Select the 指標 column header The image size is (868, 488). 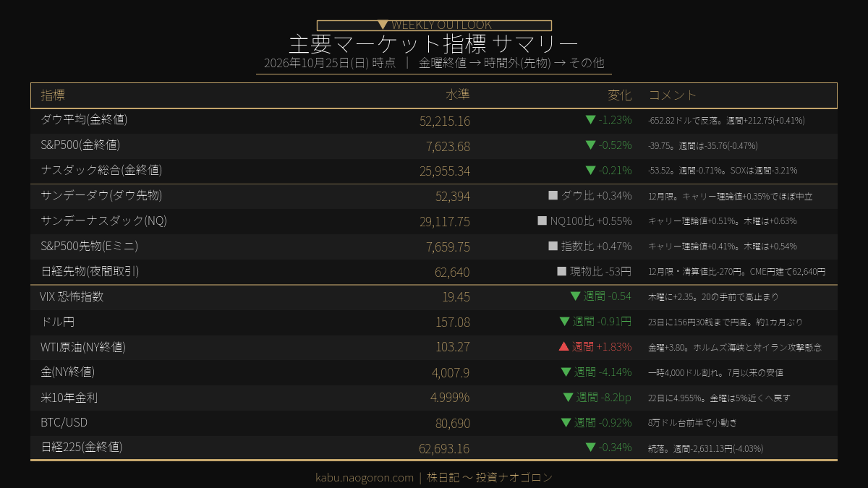[x=53, y=95]
